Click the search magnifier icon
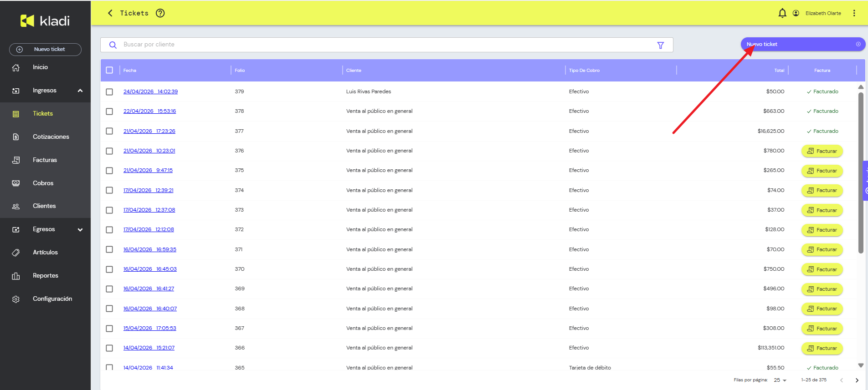Image resolution: width=868 pixels, height=390 pixels. click(113, 45)
